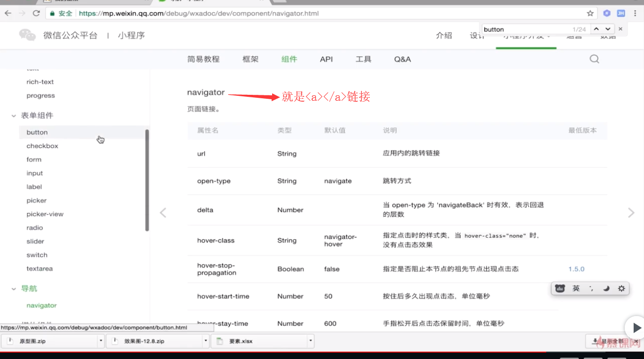Click the 'open-type' attribute name cell
This screenshot has height=359, width=644.
click(214, 181)
